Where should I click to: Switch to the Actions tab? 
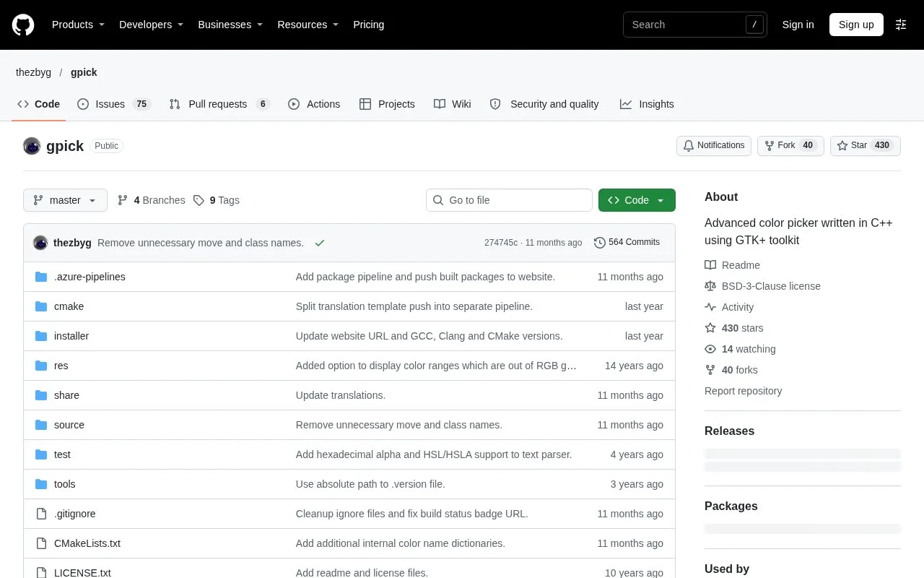pos(314,104)
